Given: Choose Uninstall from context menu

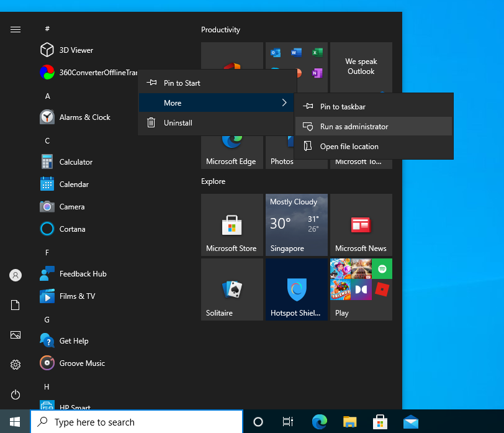Looking at the screenshot, I should (217, 123).
